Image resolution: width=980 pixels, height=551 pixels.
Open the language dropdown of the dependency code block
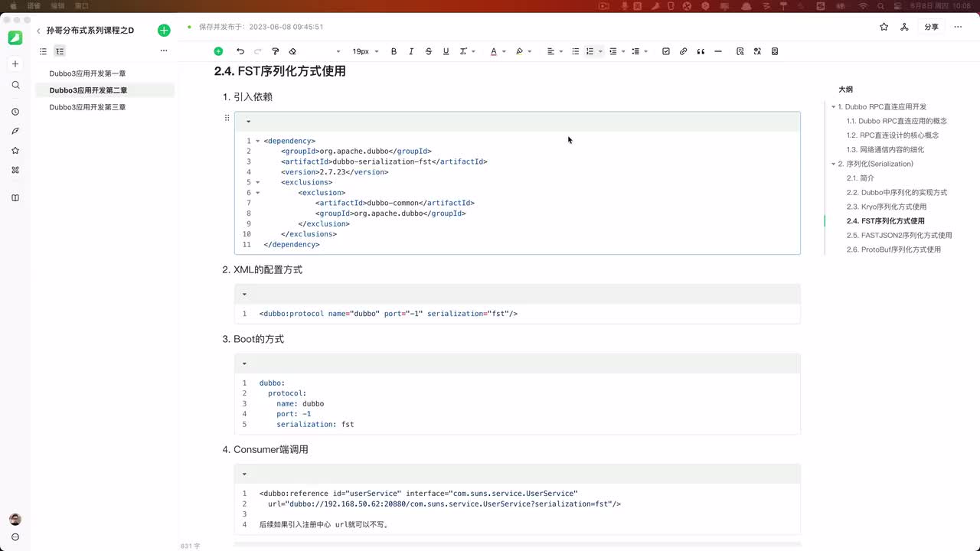coord(248,121)
